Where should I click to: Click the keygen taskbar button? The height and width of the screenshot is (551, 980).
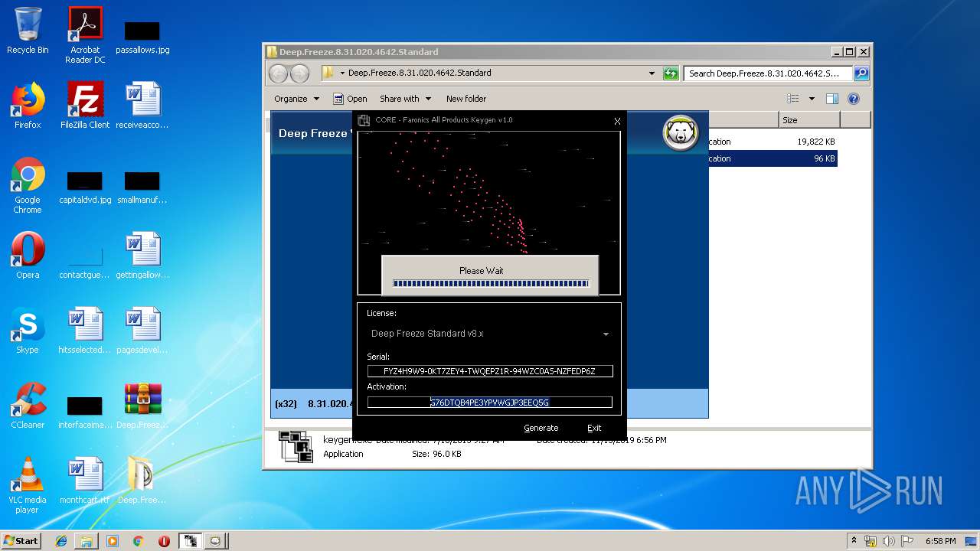click(190, 541)
